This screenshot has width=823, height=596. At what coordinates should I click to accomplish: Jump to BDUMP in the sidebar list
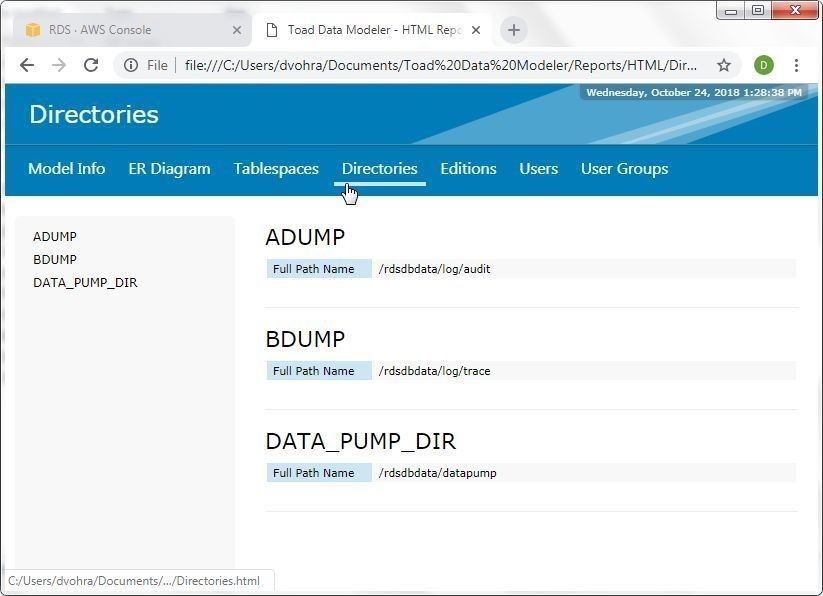point(55,260)
